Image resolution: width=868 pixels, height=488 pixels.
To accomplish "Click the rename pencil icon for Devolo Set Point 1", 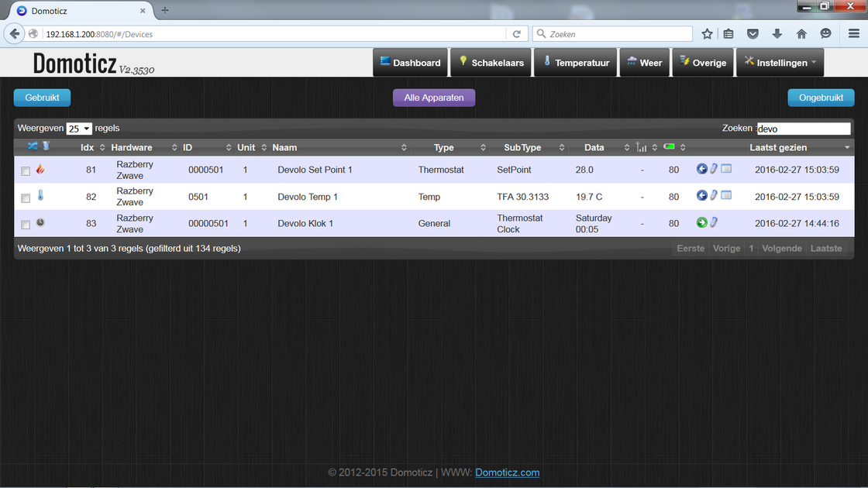I will coord(714,168).
